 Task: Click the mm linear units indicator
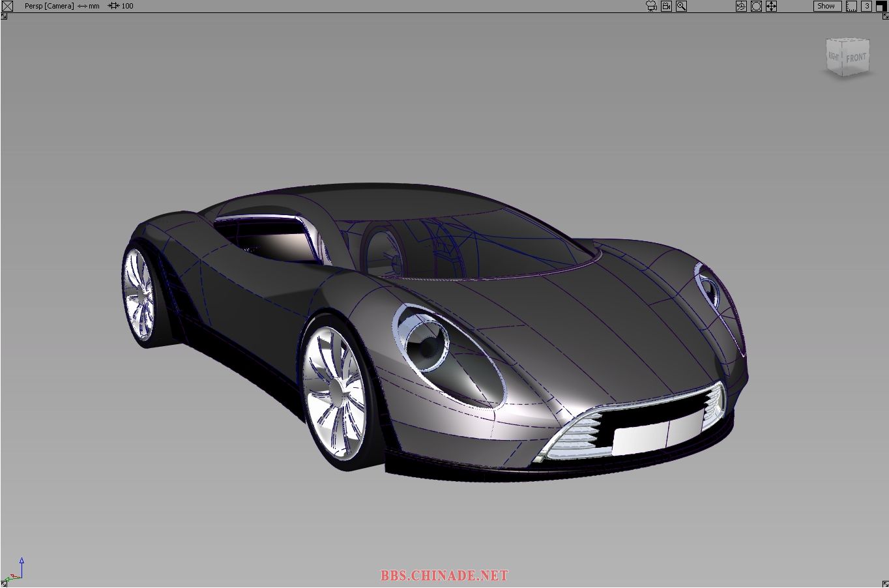(89, 6)
